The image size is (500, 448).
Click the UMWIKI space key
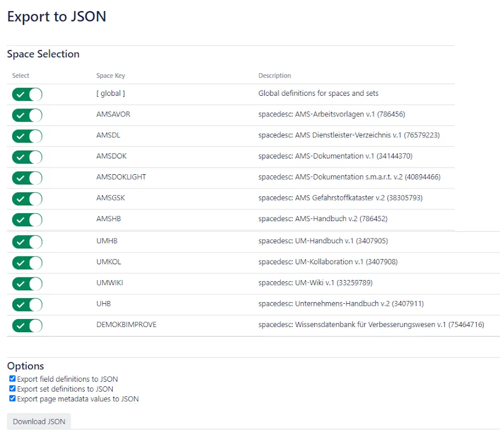click(109, 283)
